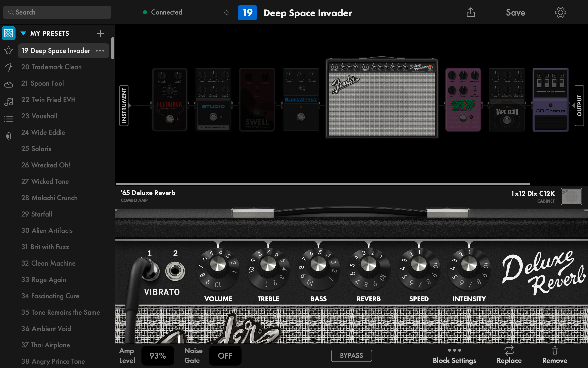
Task: Select the Swell auto-volume pedal
Action: tap(257, 100)
